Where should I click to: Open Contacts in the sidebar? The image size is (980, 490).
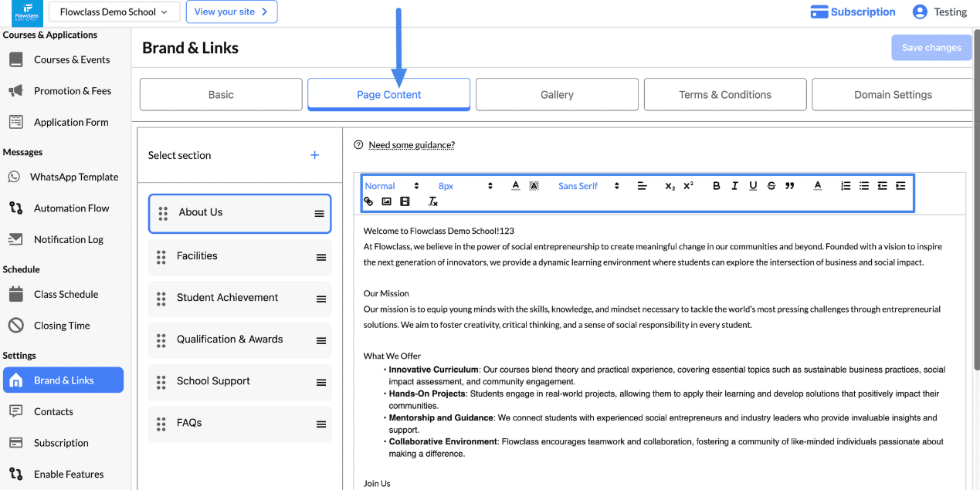[x=62, y=411]
